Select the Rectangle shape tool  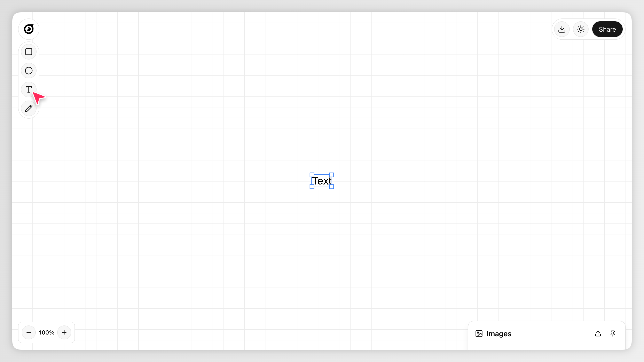click(29, 52)
